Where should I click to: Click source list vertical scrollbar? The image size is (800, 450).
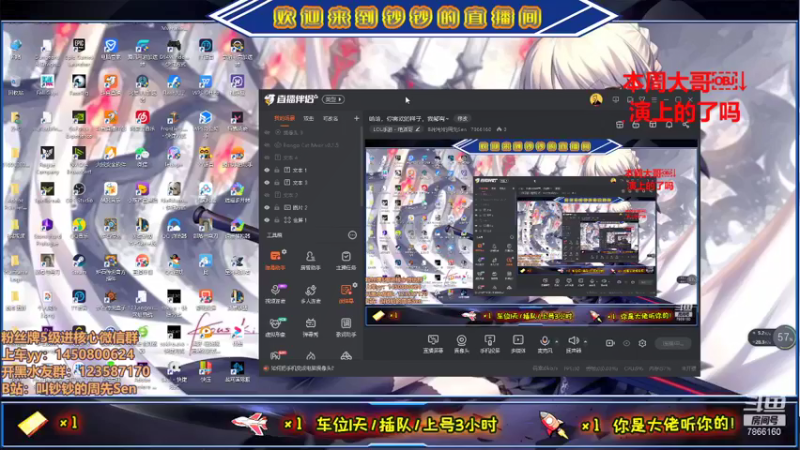coord(361,168)
